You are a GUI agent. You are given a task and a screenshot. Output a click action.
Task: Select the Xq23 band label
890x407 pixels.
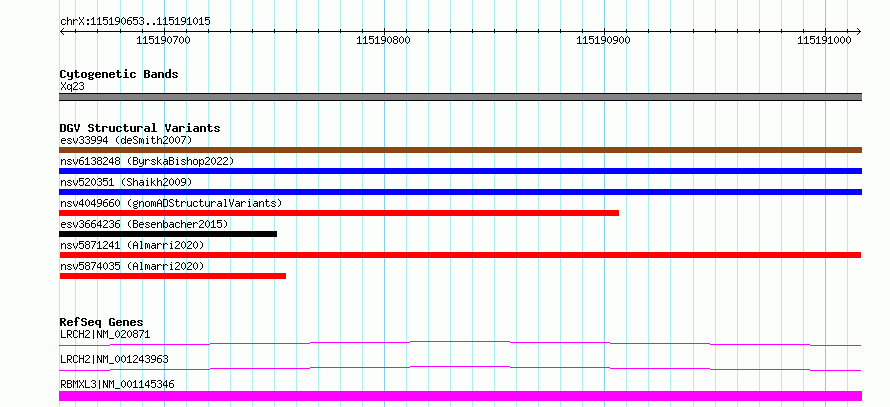click(x=73, y=87)
